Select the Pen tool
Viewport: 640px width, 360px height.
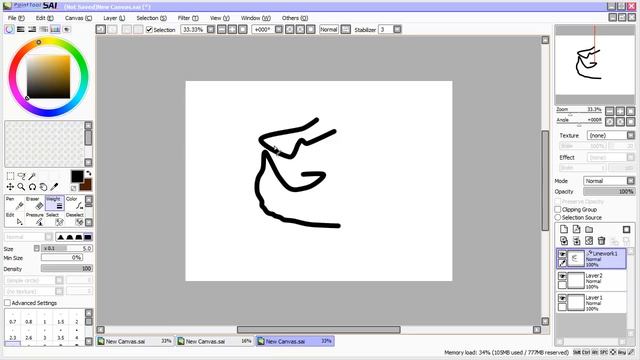[15, 203]
